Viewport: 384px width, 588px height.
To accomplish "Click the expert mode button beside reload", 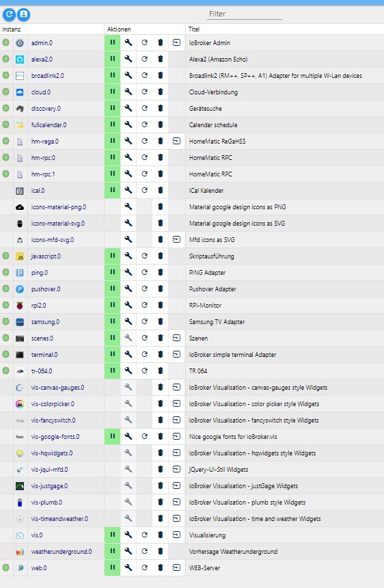I will (x=24, y=14).
